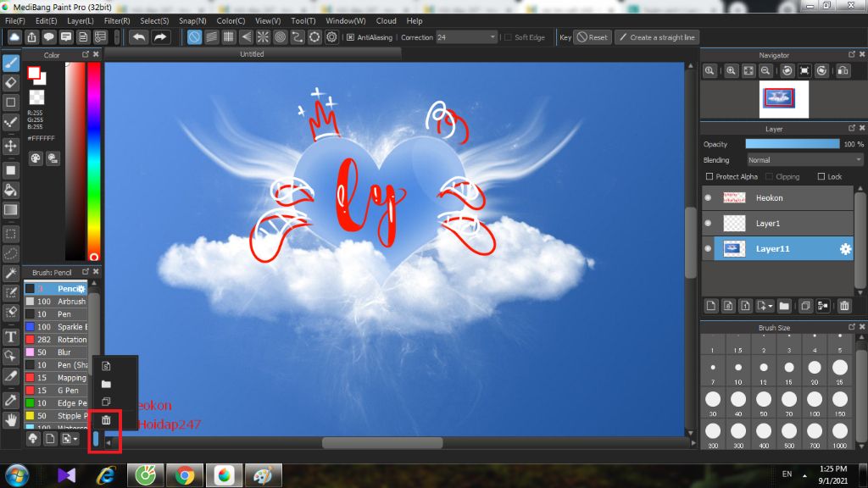868x488 pixels.
Task: Select the Text tool
Action: [x=10, y=337]
